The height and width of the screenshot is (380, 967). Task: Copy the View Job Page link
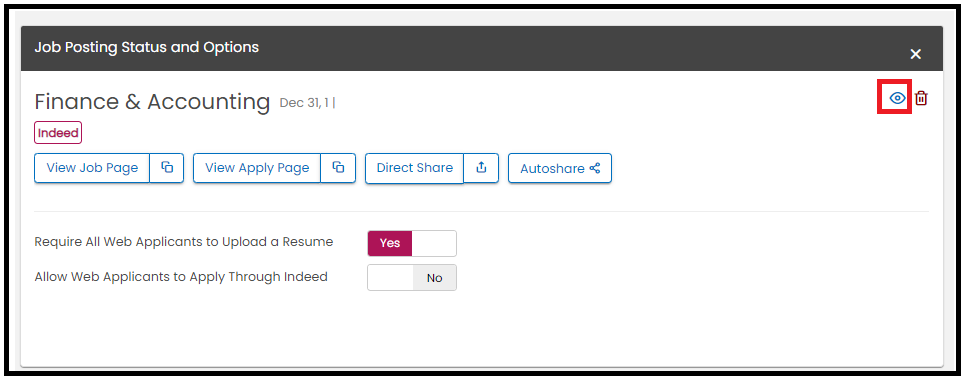click(x=167, y=168)
